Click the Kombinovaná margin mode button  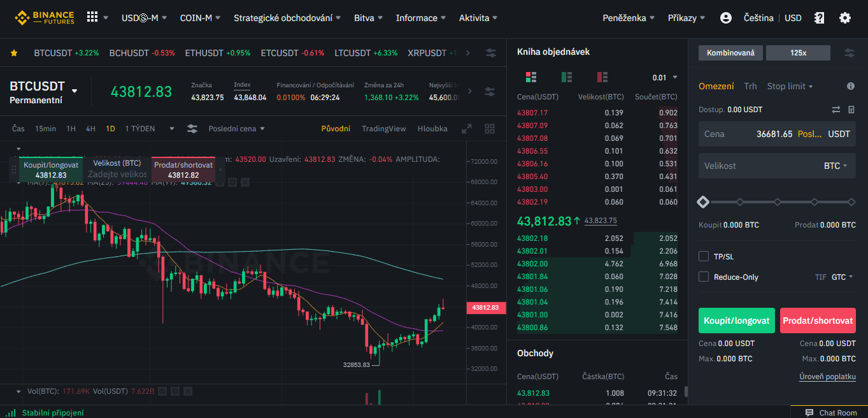point(731,53)
